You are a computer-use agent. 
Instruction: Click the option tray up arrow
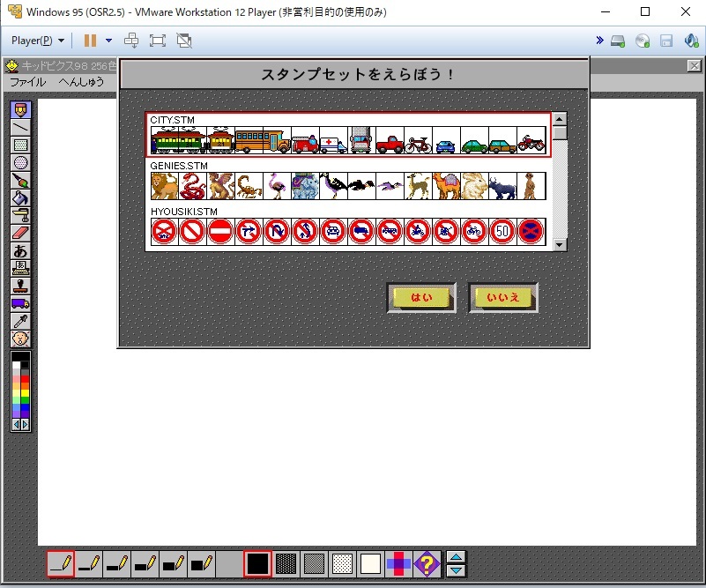pos(456,557)
